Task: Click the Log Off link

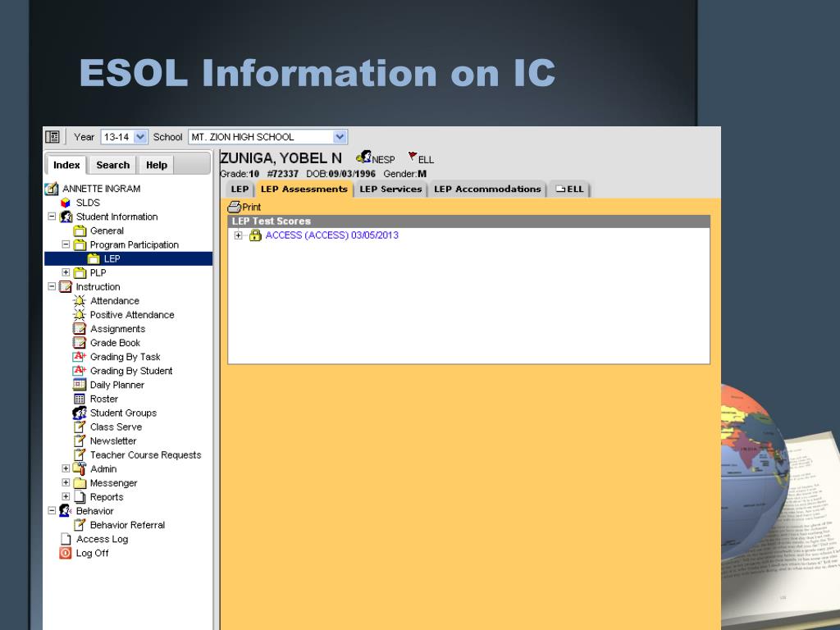Action: 92,553
